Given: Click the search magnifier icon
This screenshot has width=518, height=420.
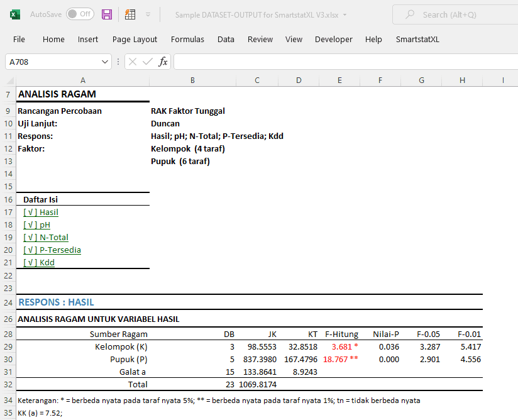Looking at the screenshot, I should pyautogui.click(x=410, y=14).
